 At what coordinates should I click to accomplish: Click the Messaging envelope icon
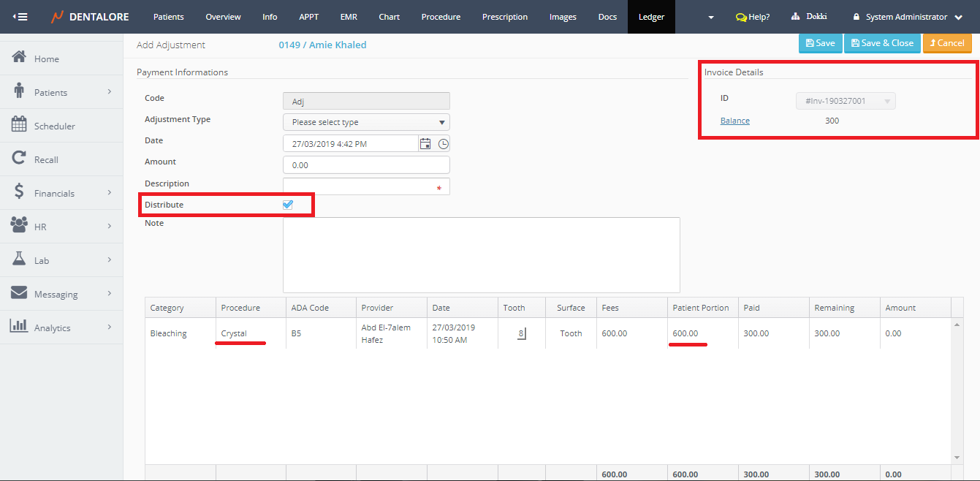pyautogui.click(x=20, y=293)
